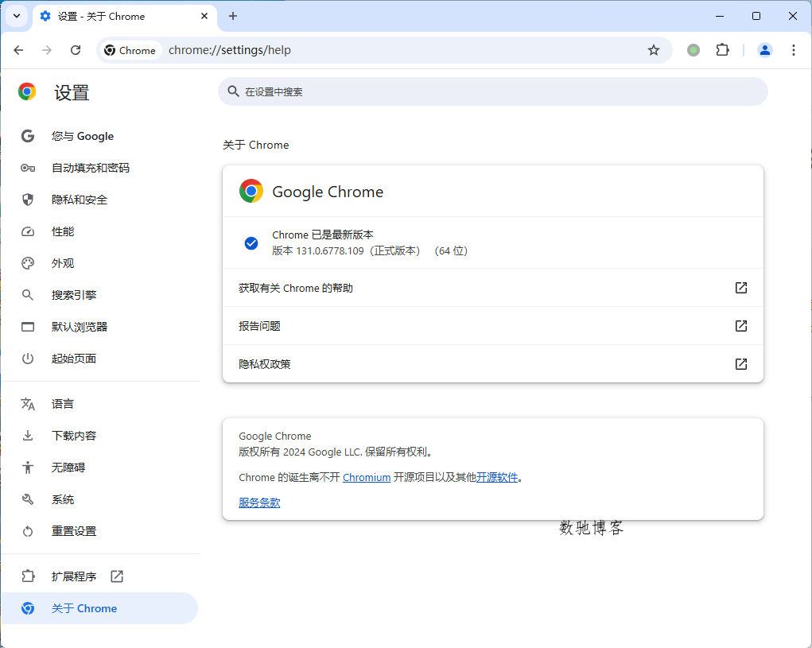This screenshot has height=648, width=812.
Task: Open the Chromium hyperlink
Action: pos(367,477)
